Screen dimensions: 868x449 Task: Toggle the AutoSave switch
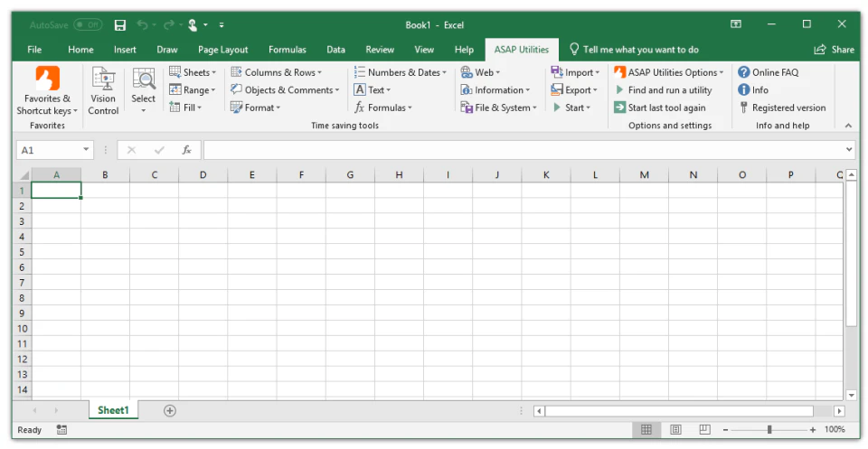coord(88,25)
